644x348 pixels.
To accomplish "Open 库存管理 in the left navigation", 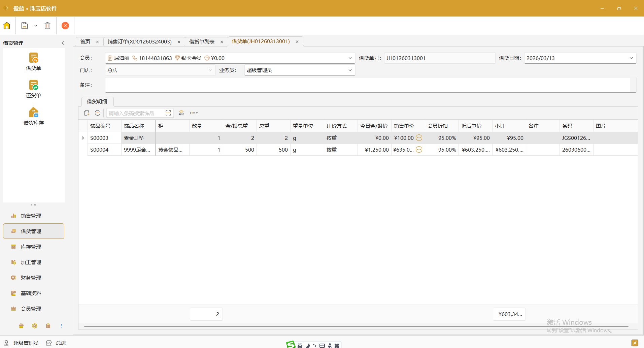I will click(30, 247).
